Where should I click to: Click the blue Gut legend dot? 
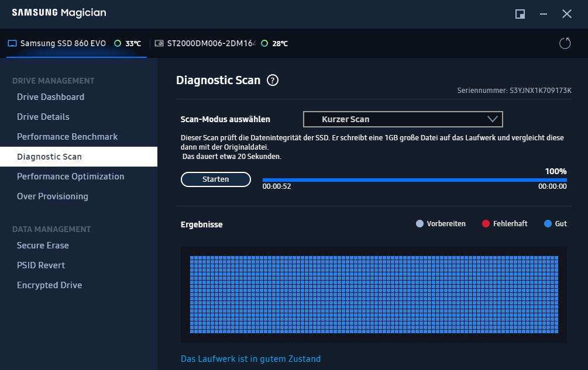click(x=548, y=223)
